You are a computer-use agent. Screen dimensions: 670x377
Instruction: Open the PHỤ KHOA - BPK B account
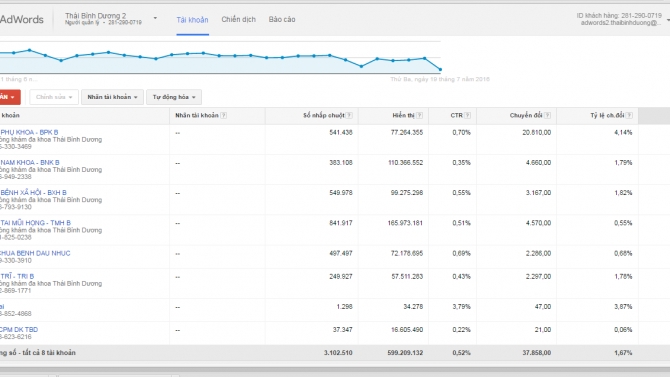point(29,132)
